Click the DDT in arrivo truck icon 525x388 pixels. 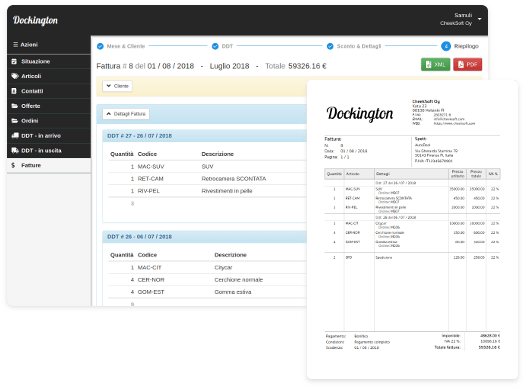15,136
